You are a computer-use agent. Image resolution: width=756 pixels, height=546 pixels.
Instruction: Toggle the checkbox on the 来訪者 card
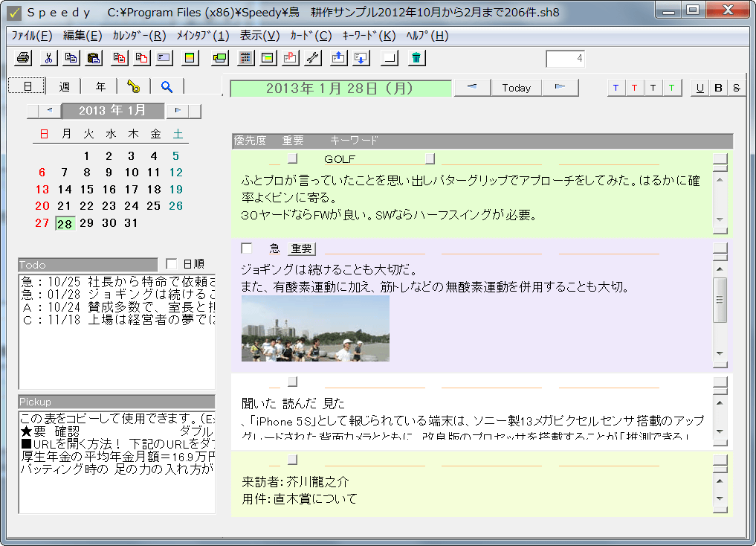[x=293, y=460]
